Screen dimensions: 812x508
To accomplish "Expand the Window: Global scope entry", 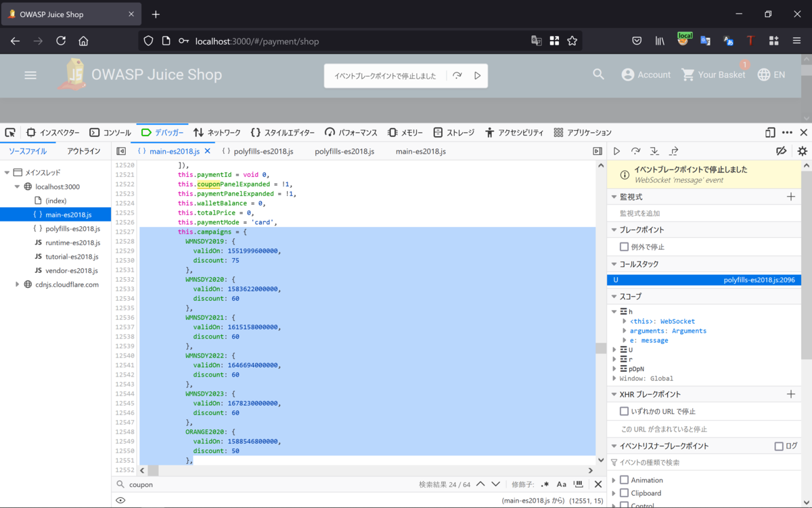I will point(614,379).
